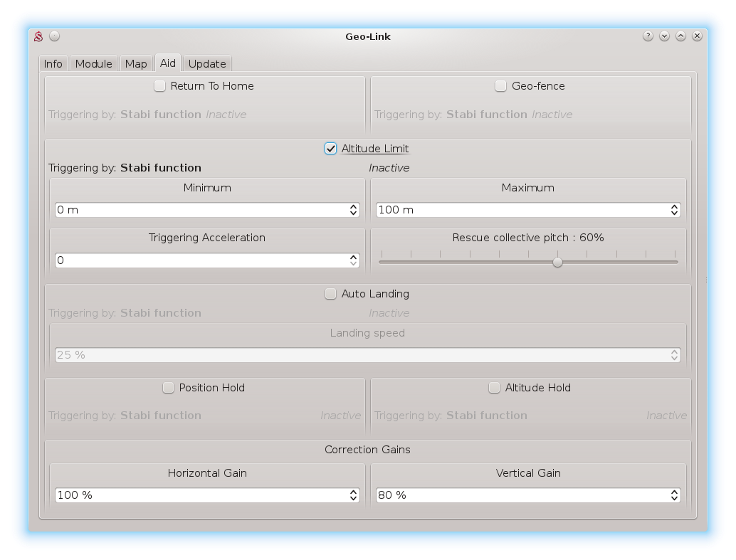The image size is (736, 560).
Task: Click the maximize arrow button in title bar
Action: [680, 36]
